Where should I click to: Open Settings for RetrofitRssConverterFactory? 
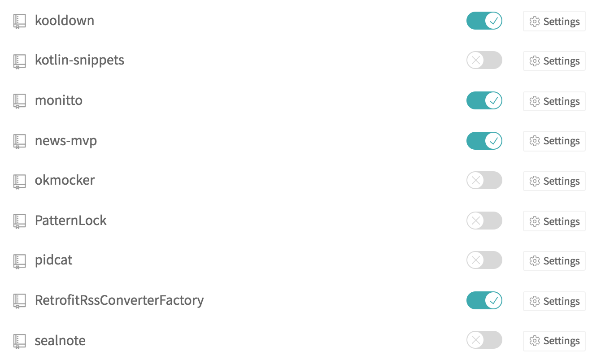click(554, 301)
